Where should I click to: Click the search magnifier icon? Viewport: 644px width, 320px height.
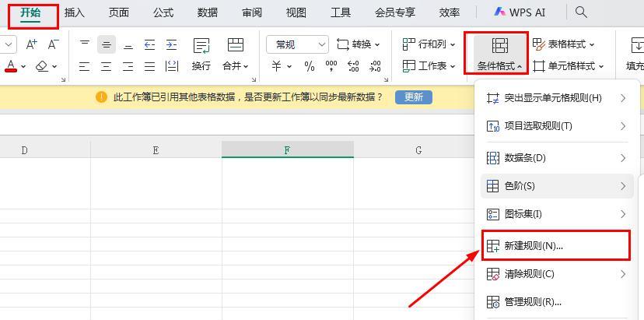click(581, 12)
